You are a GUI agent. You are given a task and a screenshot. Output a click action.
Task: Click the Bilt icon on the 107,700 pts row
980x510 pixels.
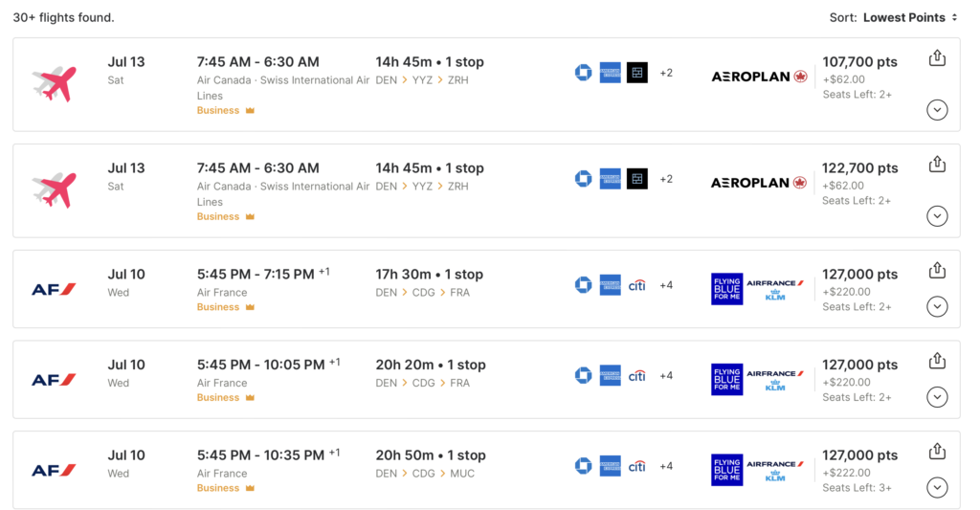coord(636,73)
